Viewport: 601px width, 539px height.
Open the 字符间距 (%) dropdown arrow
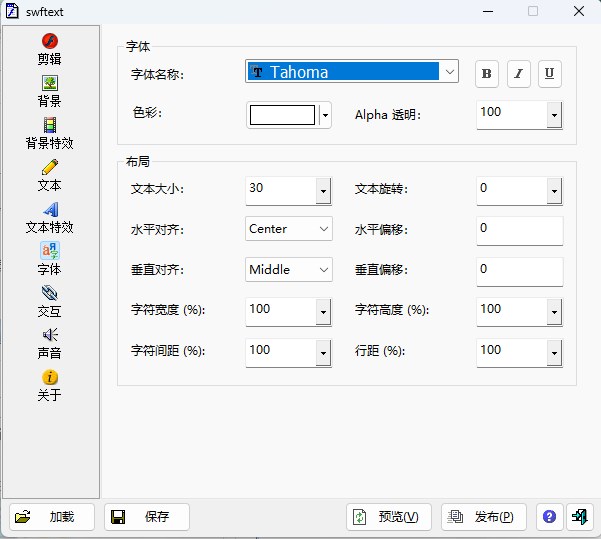click(323, 353)
